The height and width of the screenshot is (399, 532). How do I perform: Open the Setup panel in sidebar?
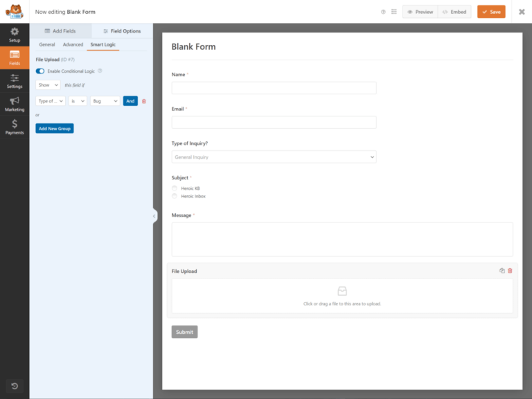(x=15, y=35)
